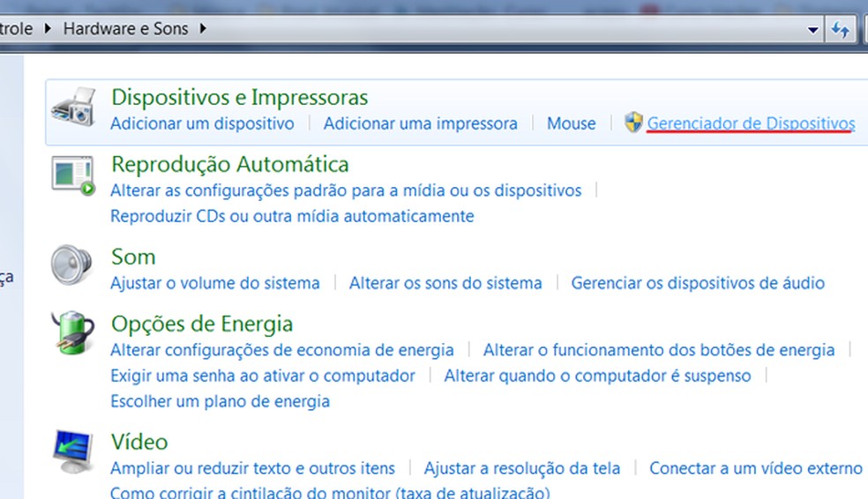Click the shield icon beside Gerenciador de Dispositivos

pos(633,123)
